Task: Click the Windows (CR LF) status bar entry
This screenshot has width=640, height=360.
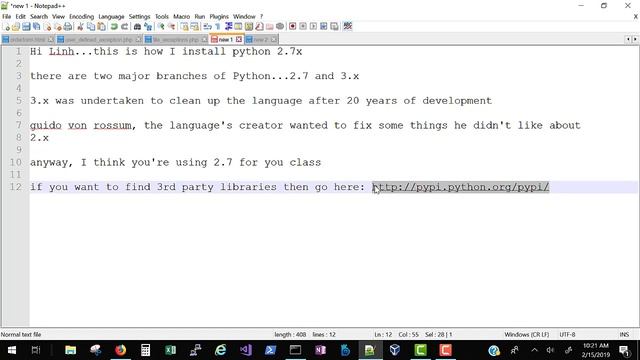Action: tap(527, 335)
